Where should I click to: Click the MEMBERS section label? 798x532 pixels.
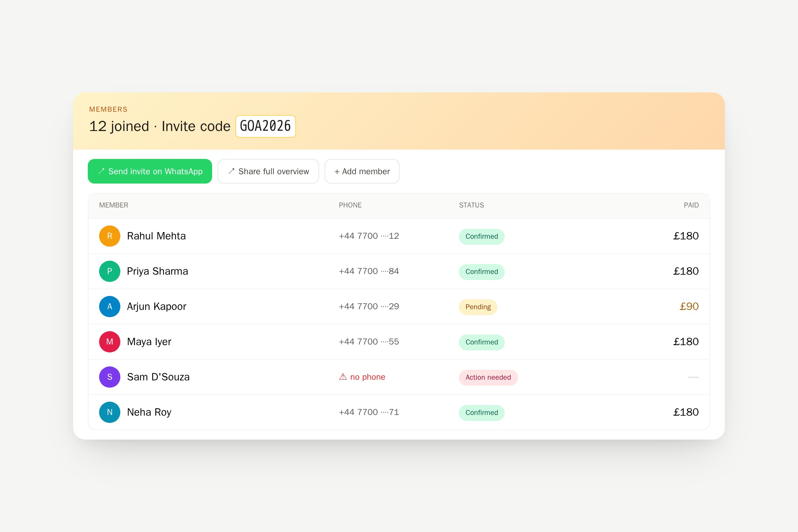coord(108,109)
